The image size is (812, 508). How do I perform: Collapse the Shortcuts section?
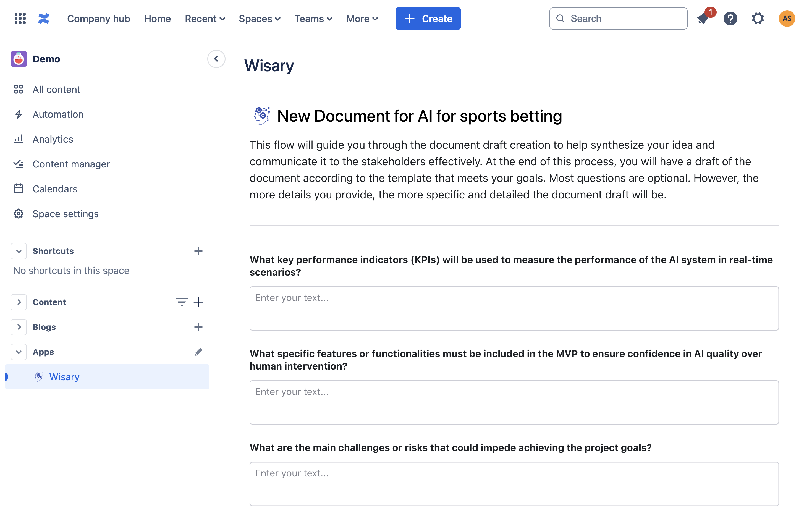19,251
